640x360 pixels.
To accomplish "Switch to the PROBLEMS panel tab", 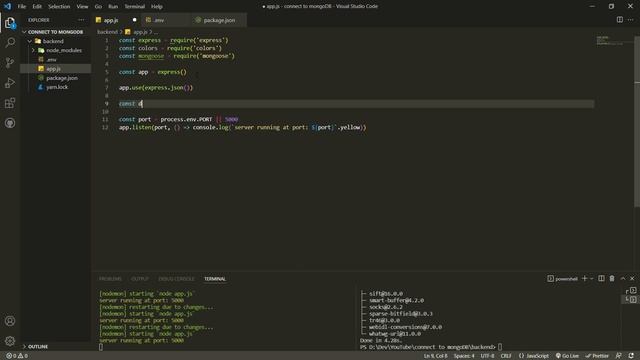I will tap(110, 279).
